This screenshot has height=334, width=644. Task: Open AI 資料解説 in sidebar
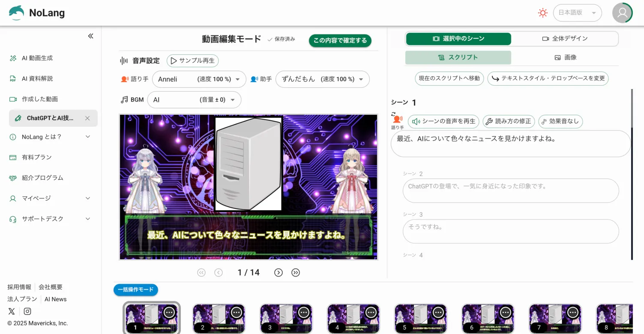pos(37,78)
